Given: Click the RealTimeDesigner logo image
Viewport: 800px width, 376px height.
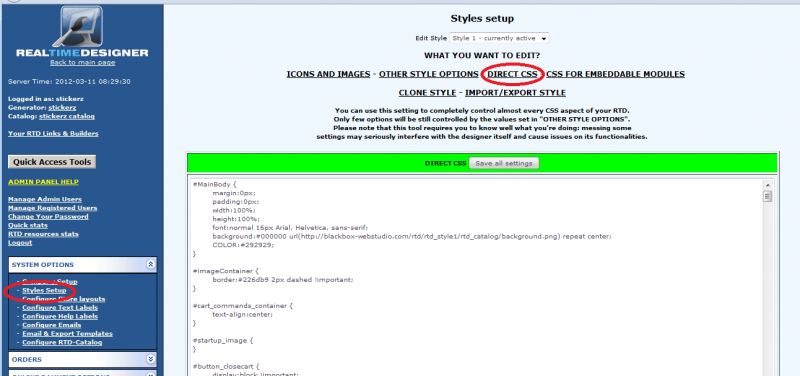Looking at the screenshot, I should [82, 32].
